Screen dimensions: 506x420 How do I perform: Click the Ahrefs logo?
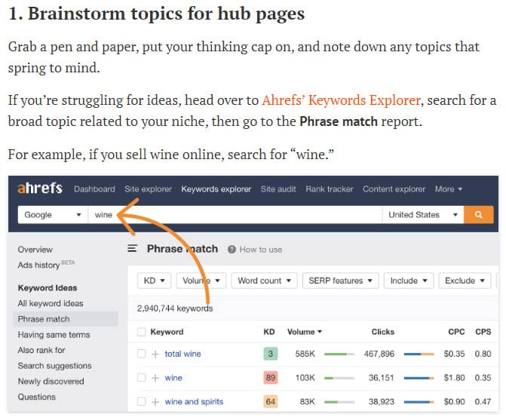tap(40, 189)
